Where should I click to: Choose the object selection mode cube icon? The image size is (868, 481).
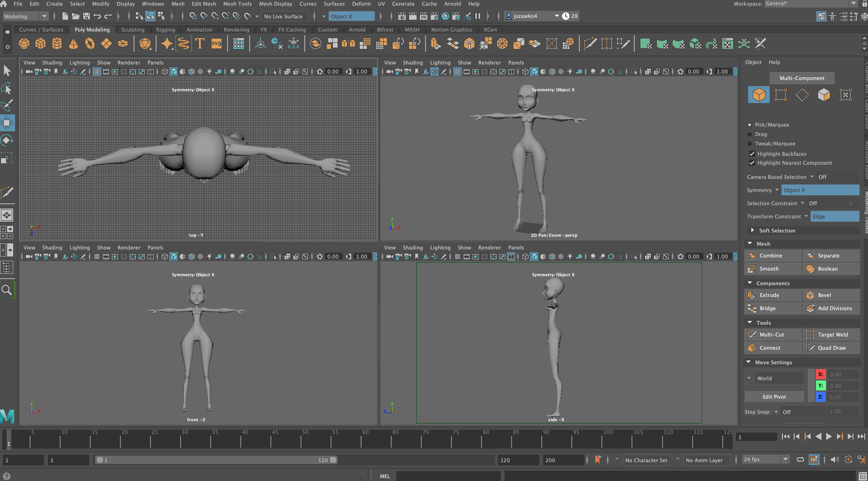point(758,95)
